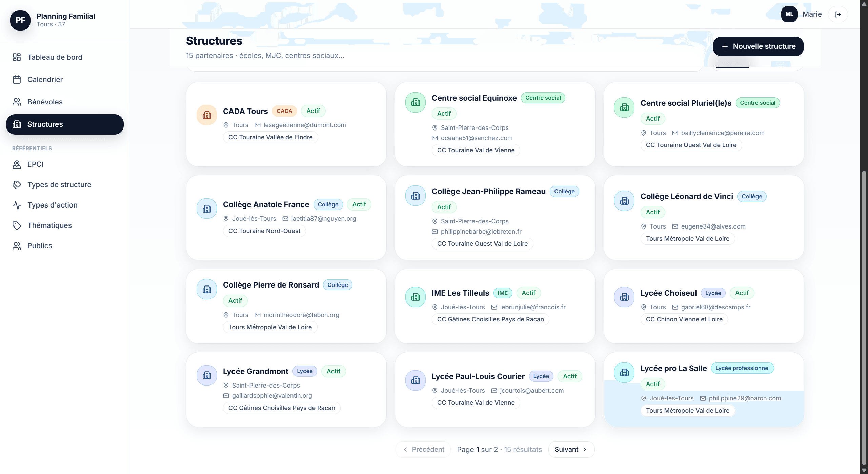Select Structures in the sidebar

coord(65,124)
